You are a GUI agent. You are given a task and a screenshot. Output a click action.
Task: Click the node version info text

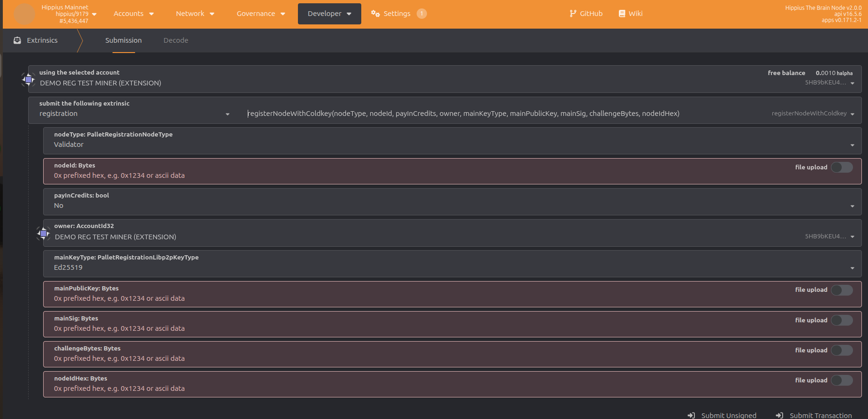coord(823,14)
